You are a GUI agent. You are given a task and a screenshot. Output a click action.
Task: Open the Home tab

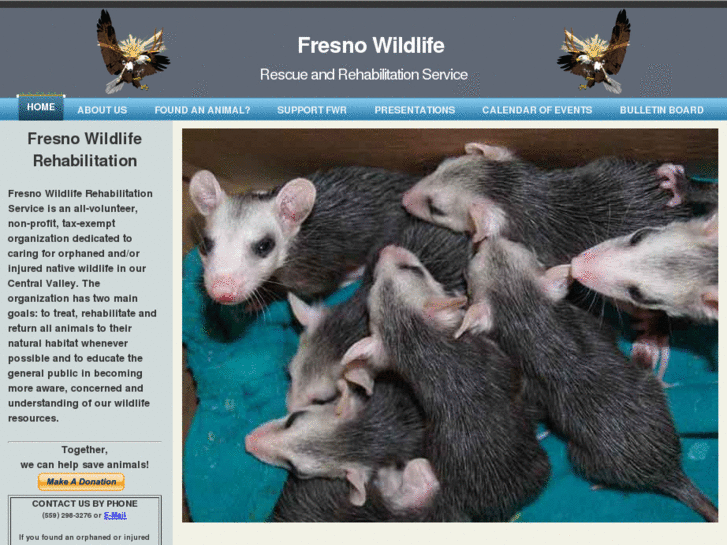coord(41,107)
